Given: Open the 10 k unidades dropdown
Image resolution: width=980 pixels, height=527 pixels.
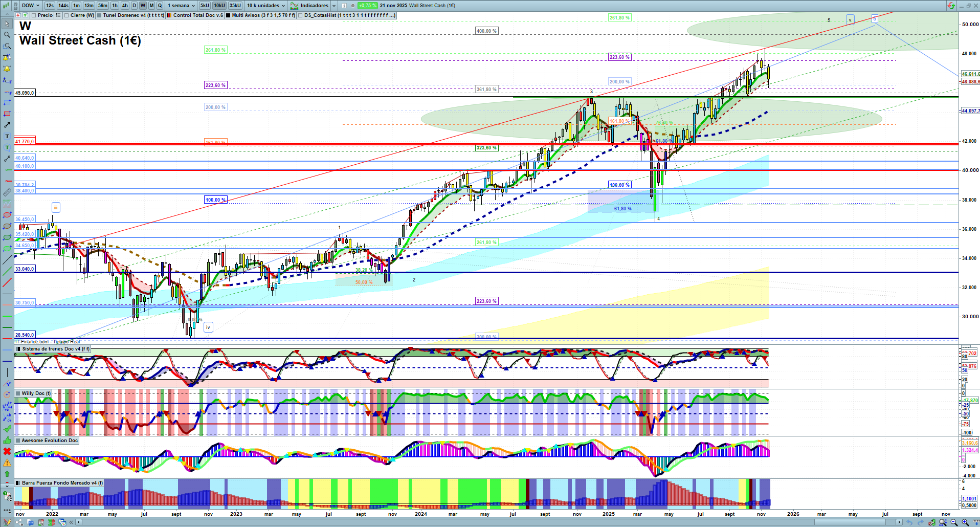Looking at the screenshot, I should [265, 6].
